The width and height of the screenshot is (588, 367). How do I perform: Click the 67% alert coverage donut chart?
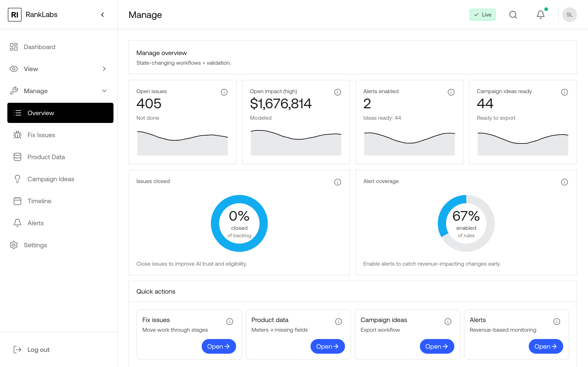[x=466, y=223]
